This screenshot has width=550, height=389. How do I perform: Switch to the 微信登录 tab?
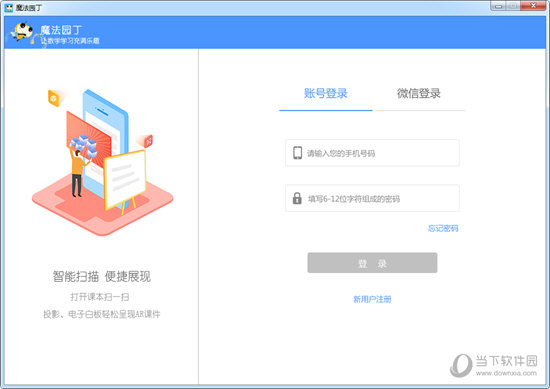419,93
